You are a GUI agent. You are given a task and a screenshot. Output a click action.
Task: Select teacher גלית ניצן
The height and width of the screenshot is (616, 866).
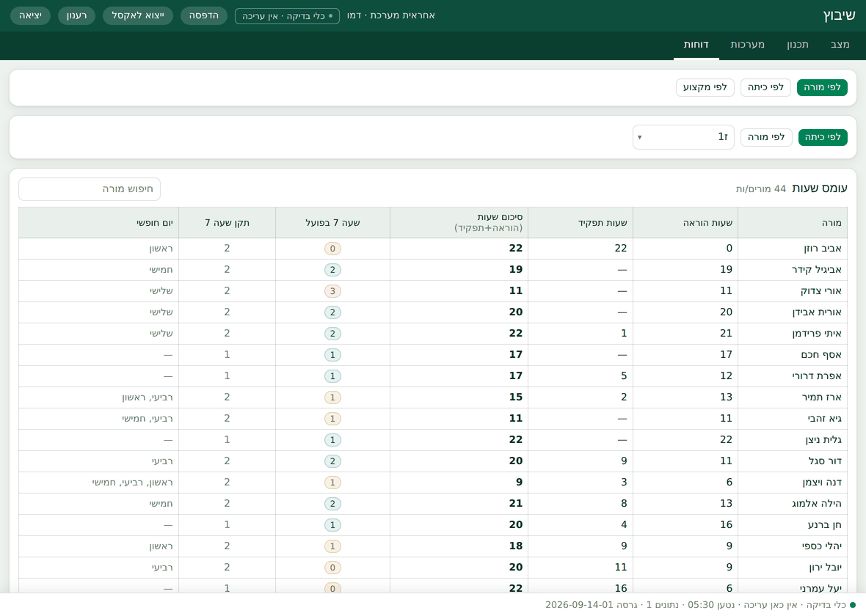pos(823,440)
